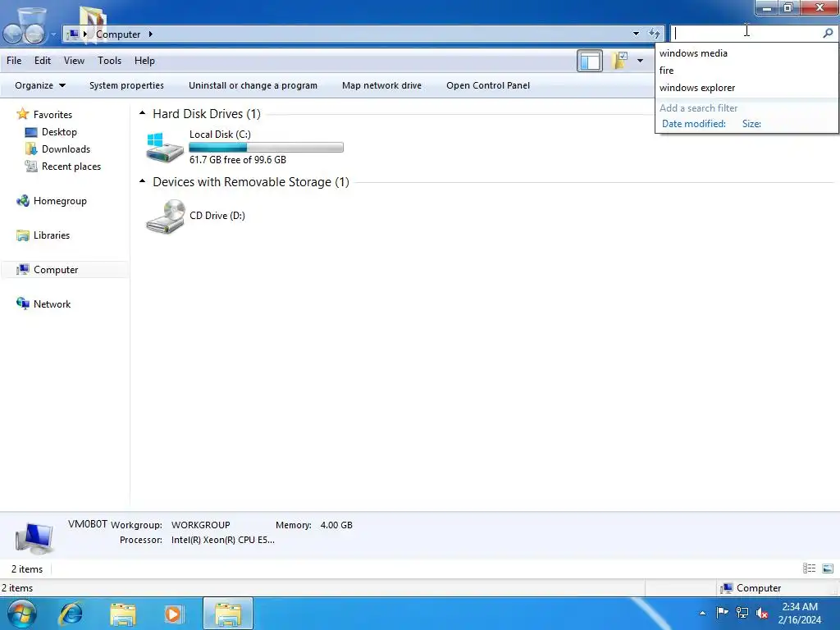Click Open Control Panel
The width and height of the screenshot is (840, 630).
point(488,85)
